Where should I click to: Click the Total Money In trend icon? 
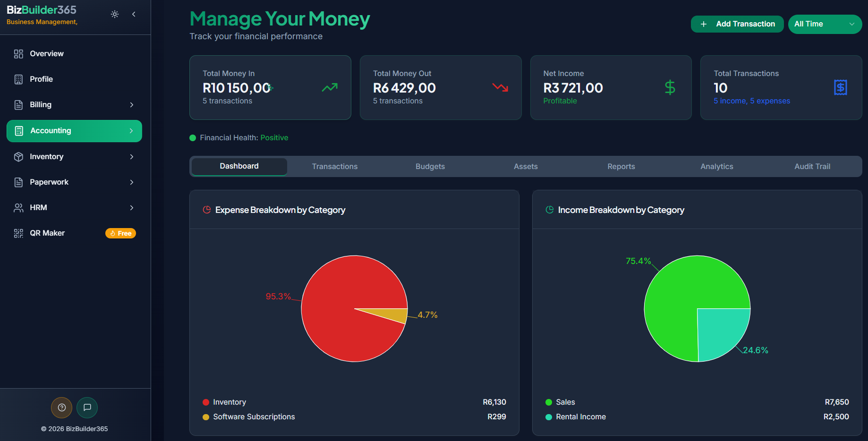330,87
